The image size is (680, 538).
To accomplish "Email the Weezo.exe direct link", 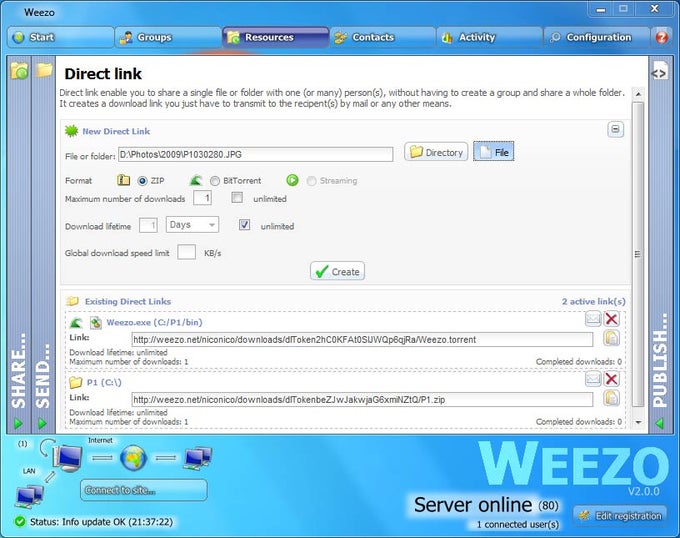I will pos(593,319).
